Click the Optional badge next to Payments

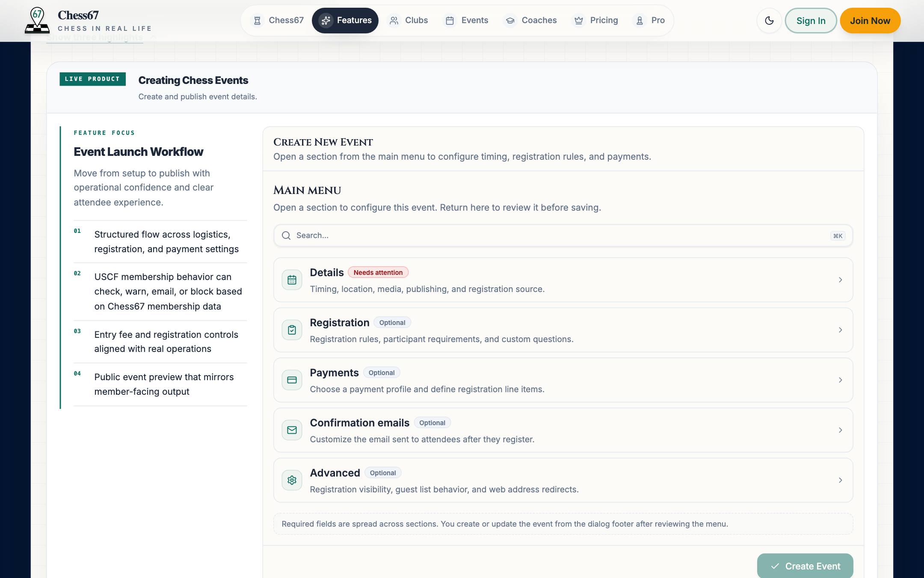382,372
